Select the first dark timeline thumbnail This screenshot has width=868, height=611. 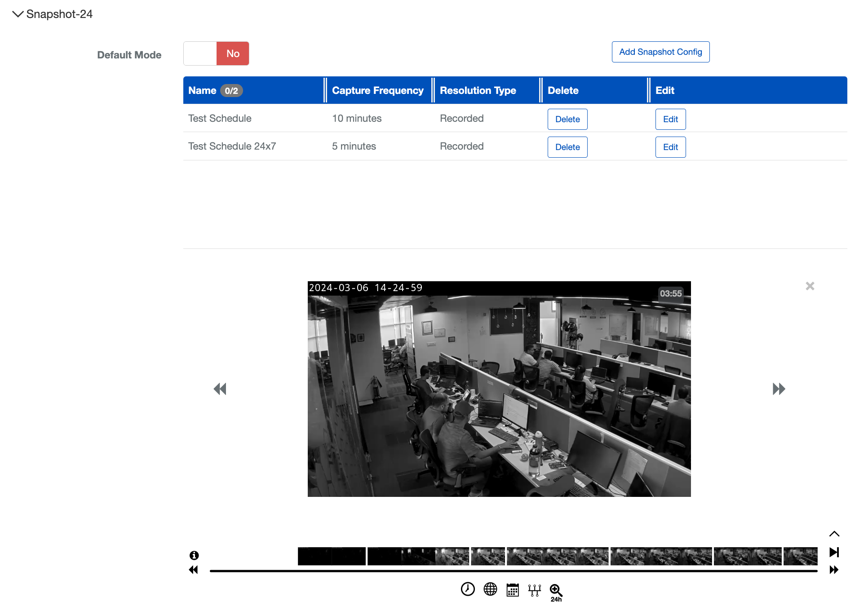point(314,556)
